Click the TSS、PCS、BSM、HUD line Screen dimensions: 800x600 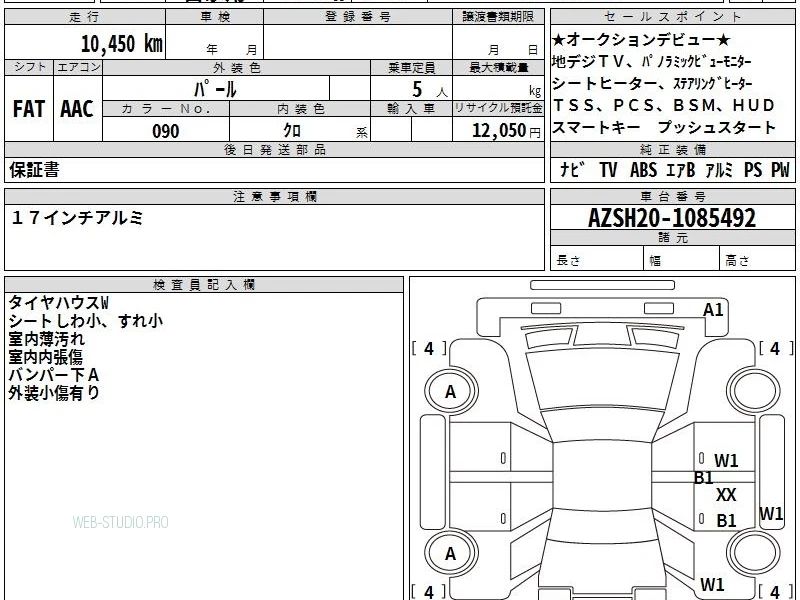click(664, 105)
